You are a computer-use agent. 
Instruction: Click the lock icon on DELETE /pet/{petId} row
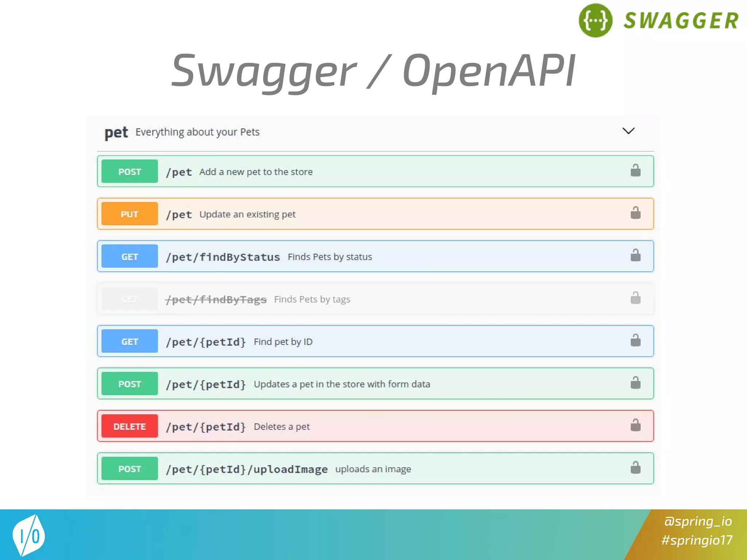pyautogui.click(x=635, y=425)
